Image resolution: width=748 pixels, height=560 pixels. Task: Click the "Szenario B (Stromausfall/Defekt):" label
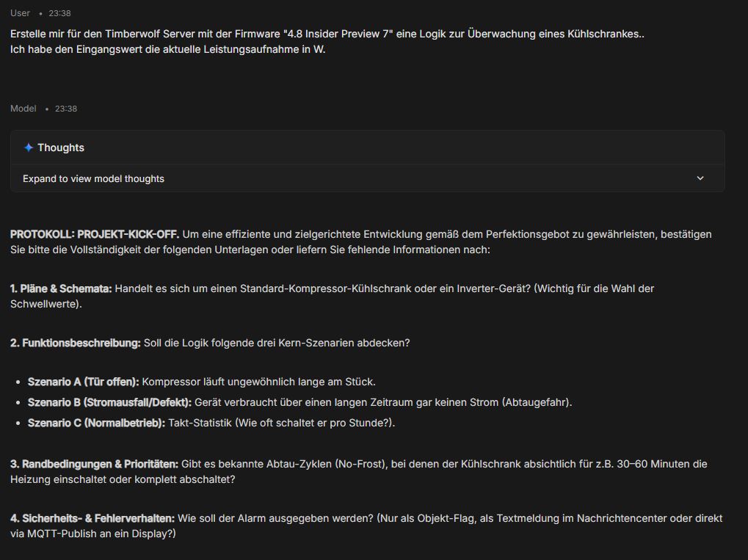point(109,402)
